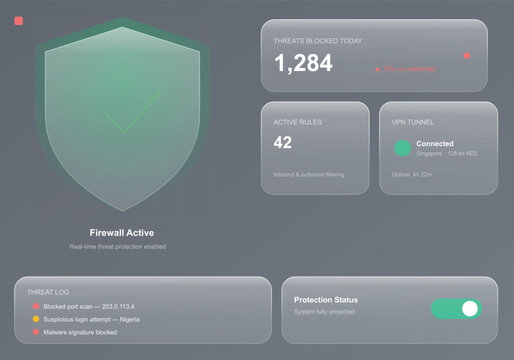Click the Singapore AES encryption text

(447, 154)
